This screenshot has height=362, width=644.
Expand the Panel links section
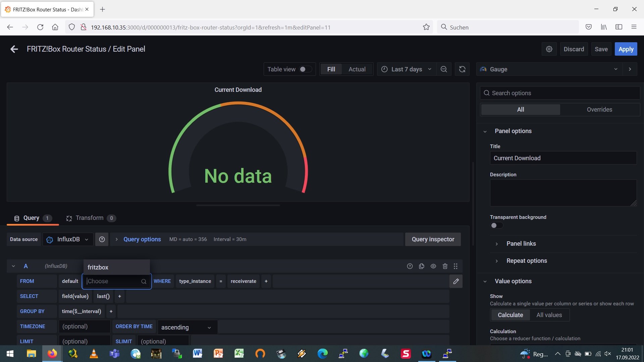[x=521, y=244]
